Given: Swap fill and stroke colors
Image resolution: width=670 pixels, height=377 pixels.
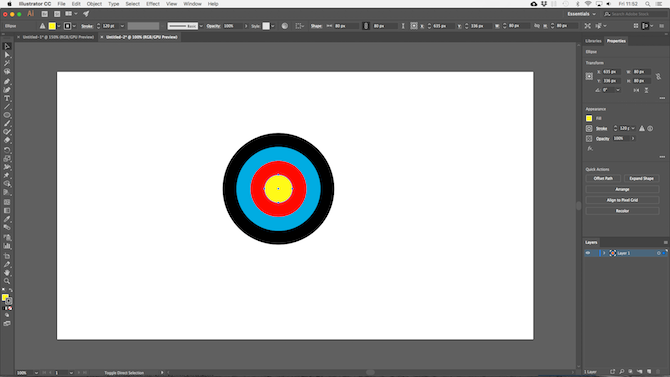Looking at the screenshot, I should click(11, 290).
